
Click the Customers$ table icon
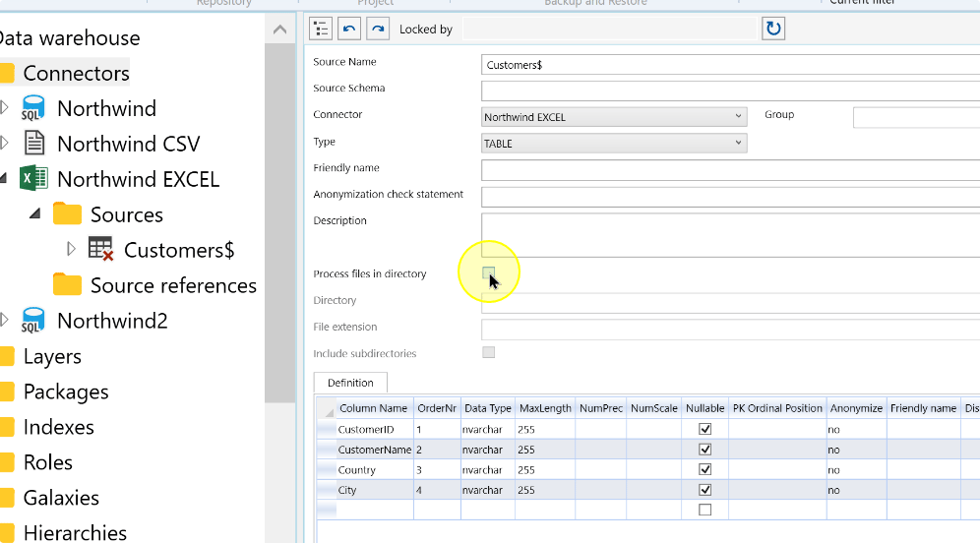(100, 249)
